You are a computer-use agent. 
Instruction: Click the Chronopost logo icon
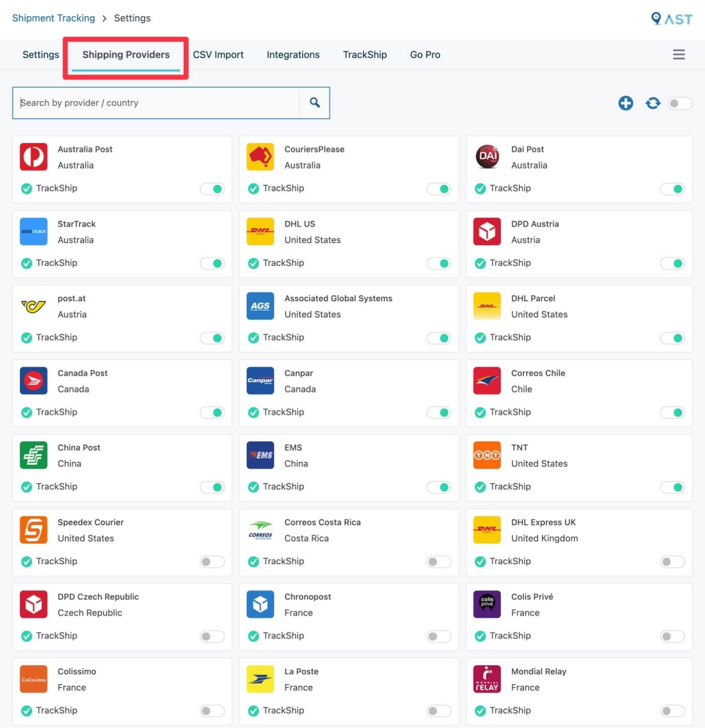(260, 604)
